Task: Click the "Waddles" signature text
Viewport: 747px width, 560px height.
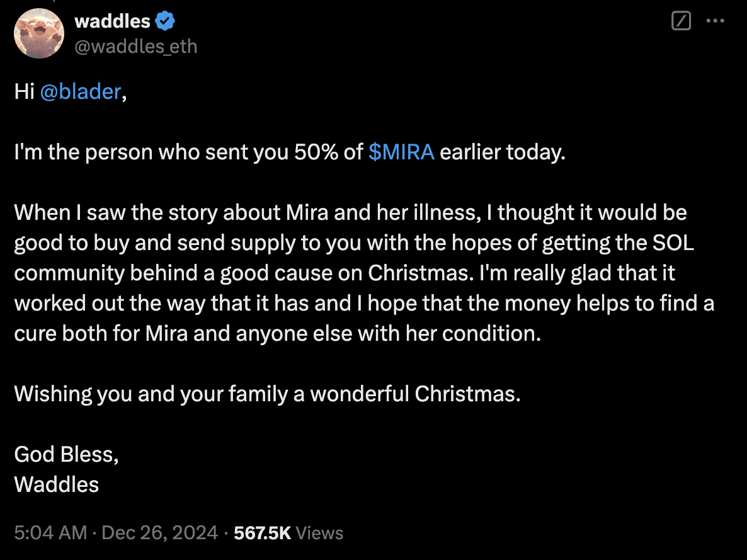Action: (x=56, y=484)
